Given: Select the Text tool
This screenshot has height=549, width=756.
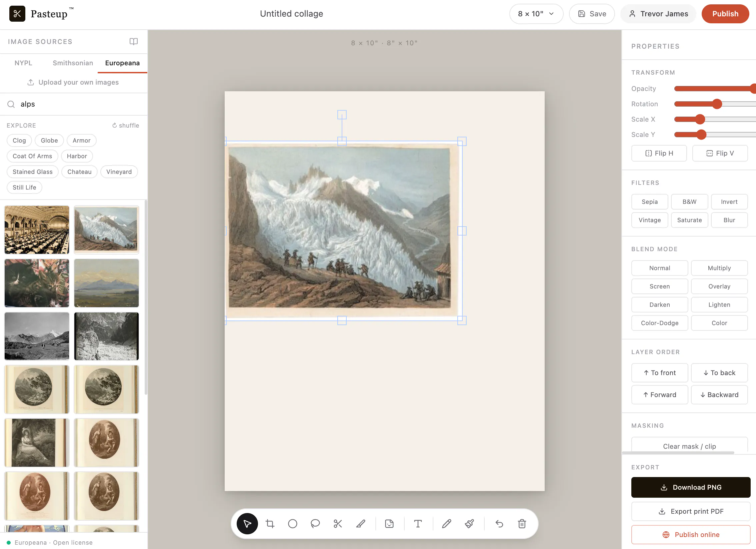Looking at the screenshot, I should click(418, 524).
